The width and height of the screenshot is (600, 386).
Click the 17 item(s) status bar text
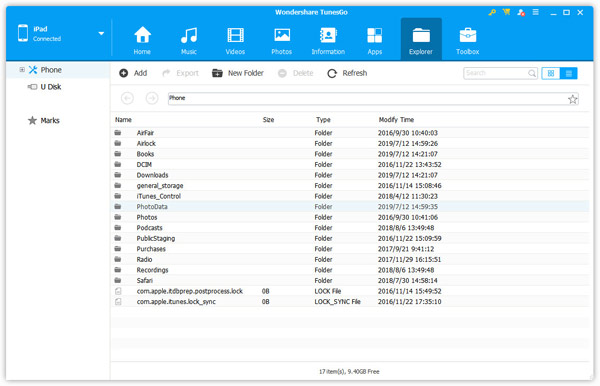(x=349, y=371)
